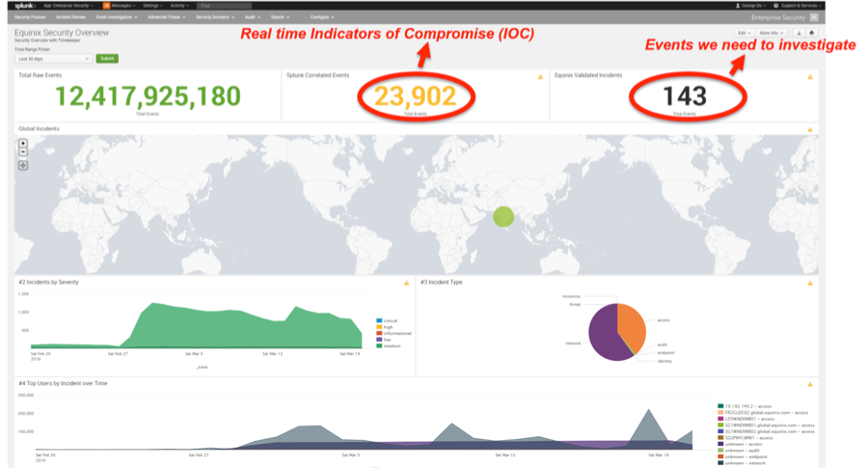Zoom in on the Global Incidents map

23,143
